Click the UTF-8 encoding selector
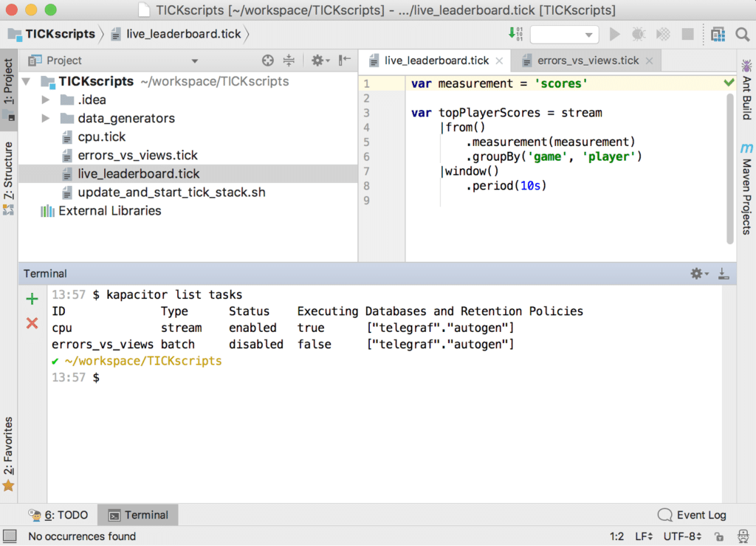The width and height of the screenshot is (756, 546). coord(683,536)
